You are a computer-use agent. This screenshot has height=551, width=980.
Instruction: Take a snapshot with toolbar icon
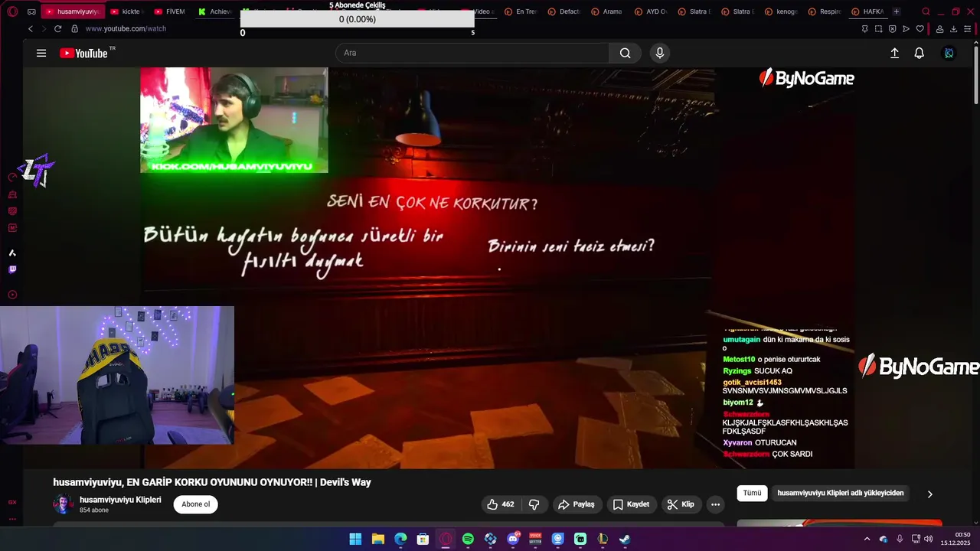878,28
